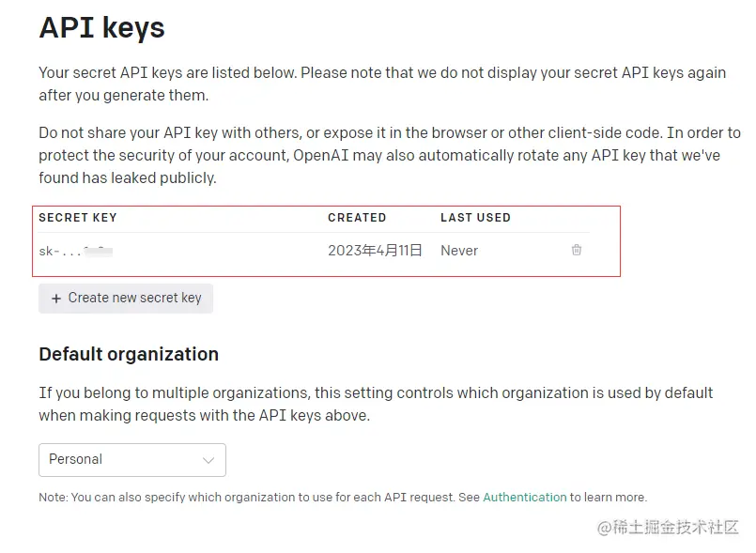Click the LAST USED column header
This screenshot has height=553, width=756.
(475, 218)
